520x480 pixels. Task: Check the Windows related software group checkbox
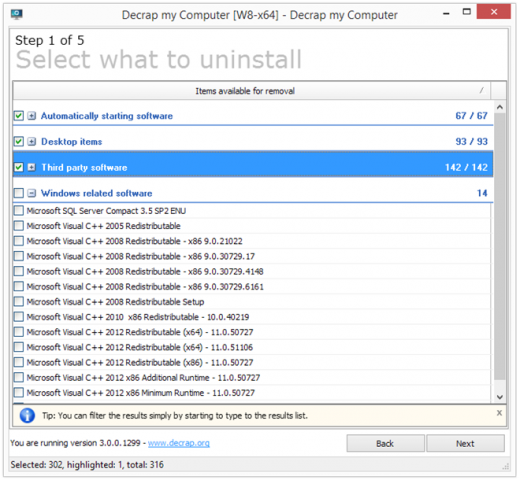point(19,193)
